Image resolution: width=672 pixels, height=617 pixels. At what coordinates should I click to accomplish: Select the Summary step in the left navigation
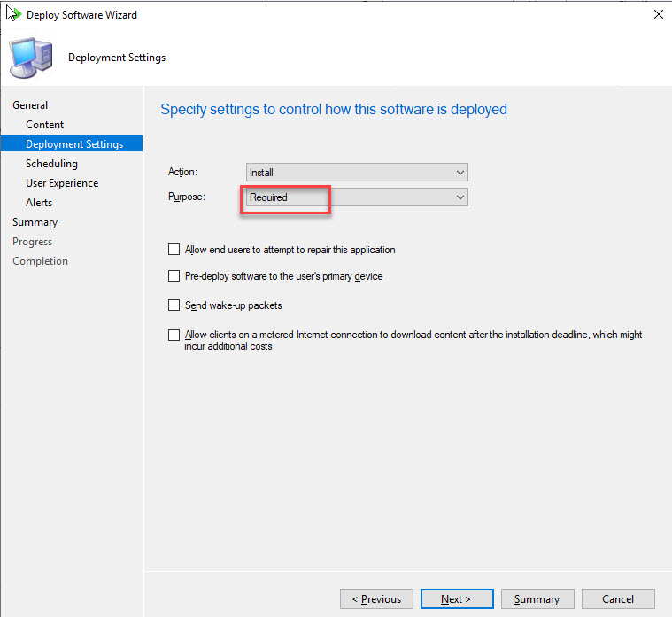tap(35, 222)
